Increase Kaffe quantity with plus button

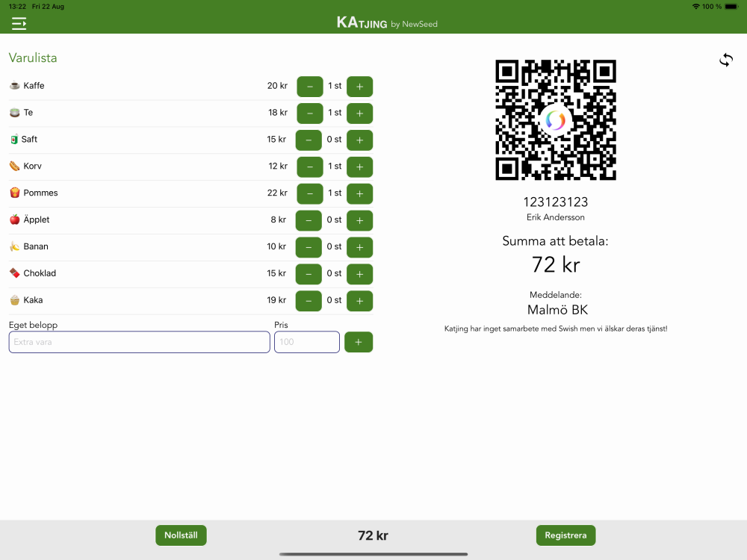tap(360, 87)
